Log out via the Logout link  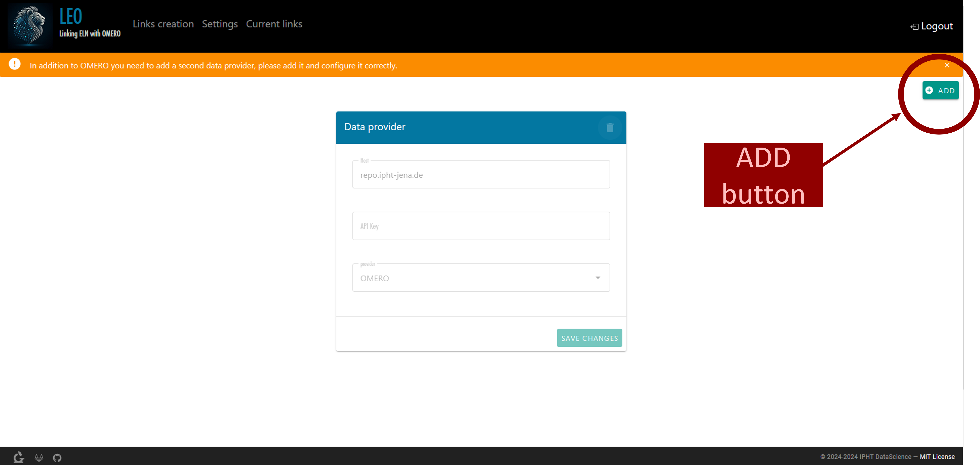[x=931, y=26]
